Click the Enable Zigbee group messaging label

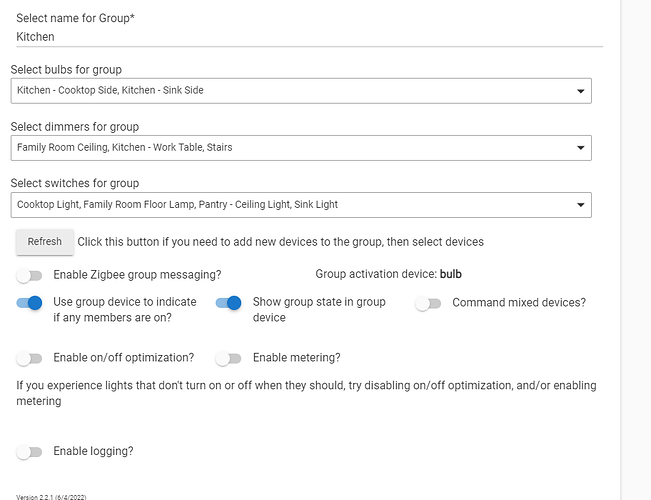137,275
